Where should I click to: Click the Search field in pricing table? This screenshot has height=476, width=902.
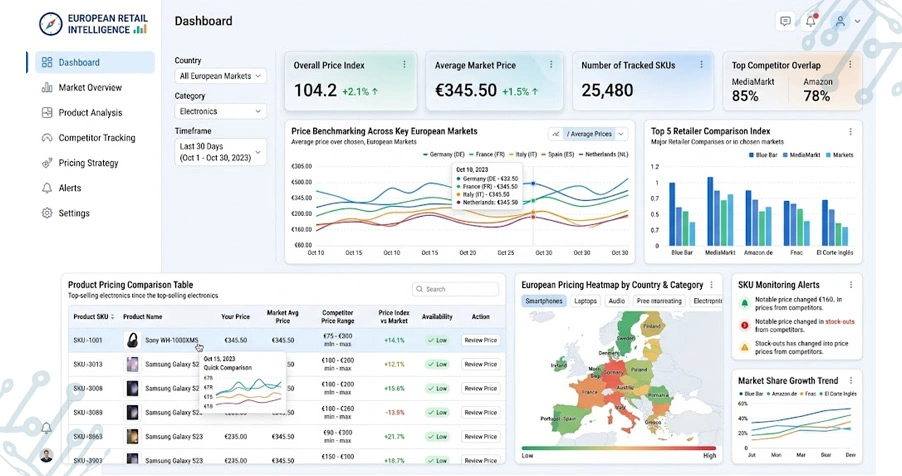click(456, 289)
